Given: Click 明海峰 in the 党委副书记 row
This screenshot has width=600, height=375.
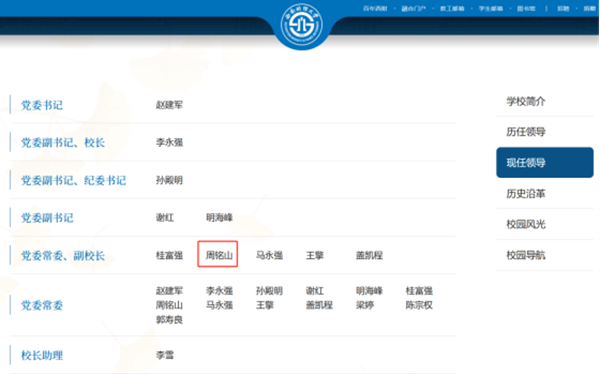Looking at the screenshot, I should (219, 218).
